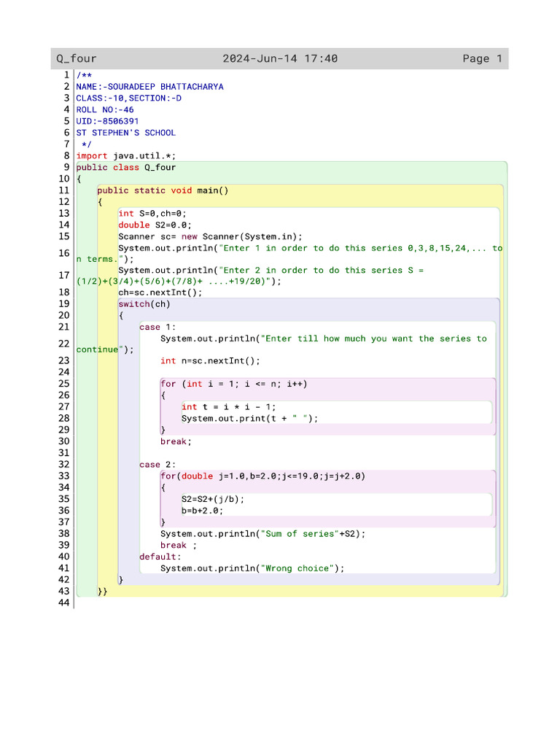Click the "Enter till how much" println line
Image resolution: width=560 pixels, height=747 pixels.
[281, 344]
